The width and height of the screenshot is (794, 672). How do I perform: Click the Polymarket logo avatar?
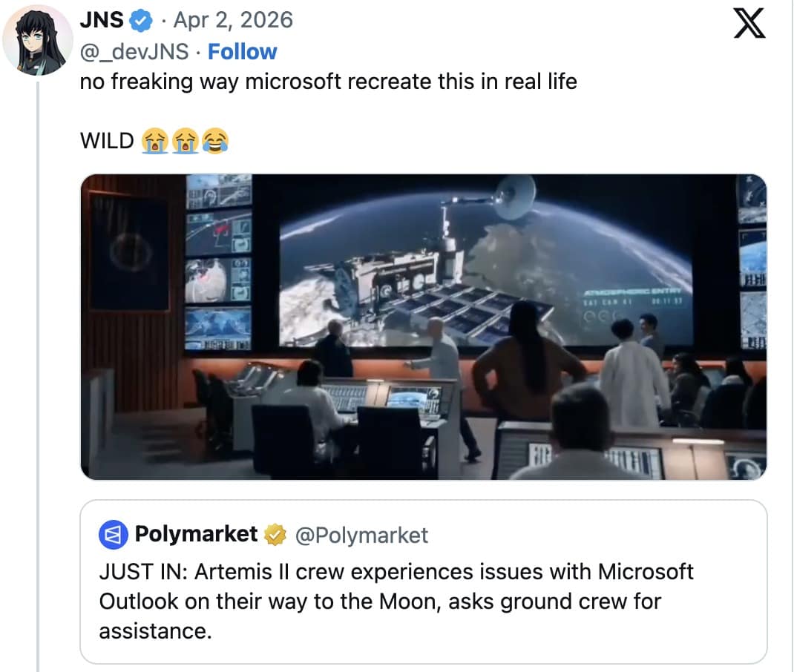point(114,535)
